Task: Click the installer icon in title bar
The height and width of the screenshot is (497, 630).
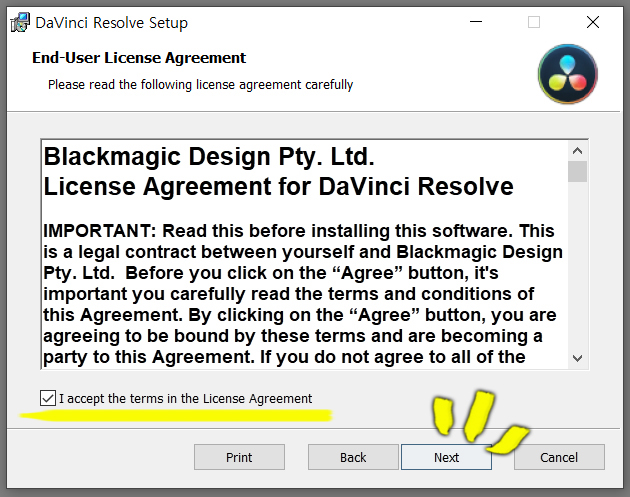Action: coord(20,22)
